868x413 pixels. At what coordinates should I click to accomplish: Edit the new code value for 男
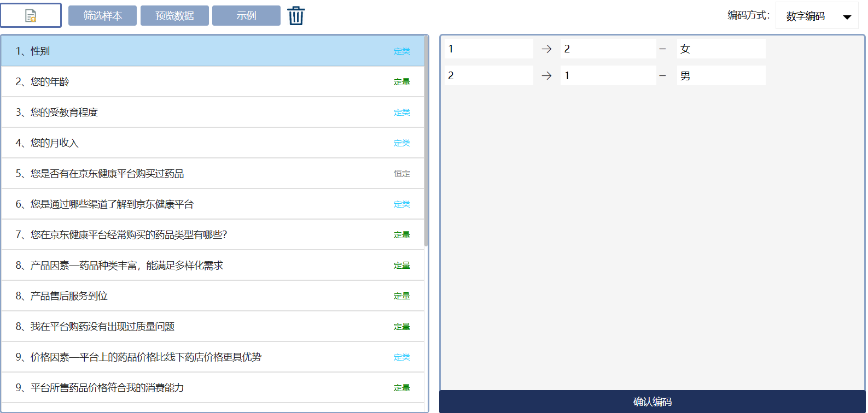[608, 76]
